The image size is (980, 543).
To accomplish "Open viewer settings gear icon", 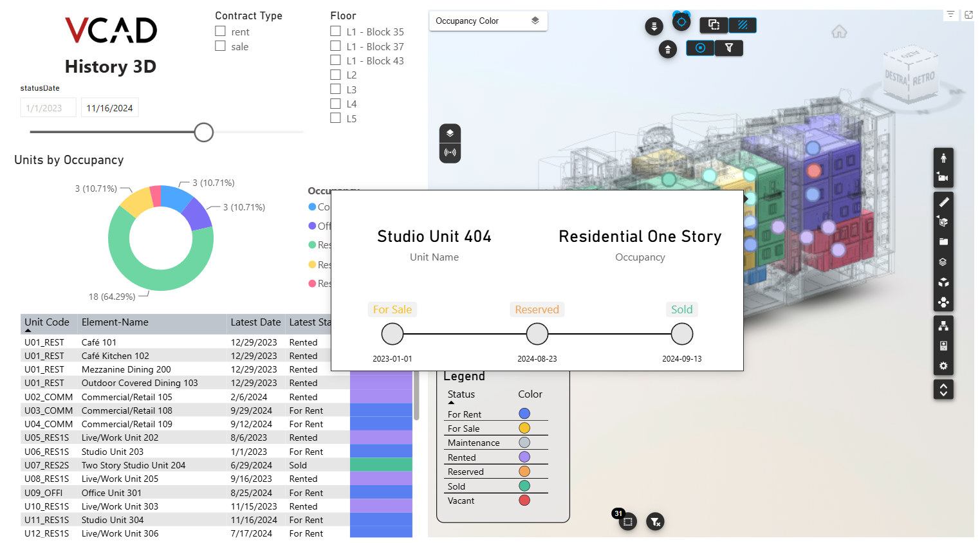I will (943, 365).
